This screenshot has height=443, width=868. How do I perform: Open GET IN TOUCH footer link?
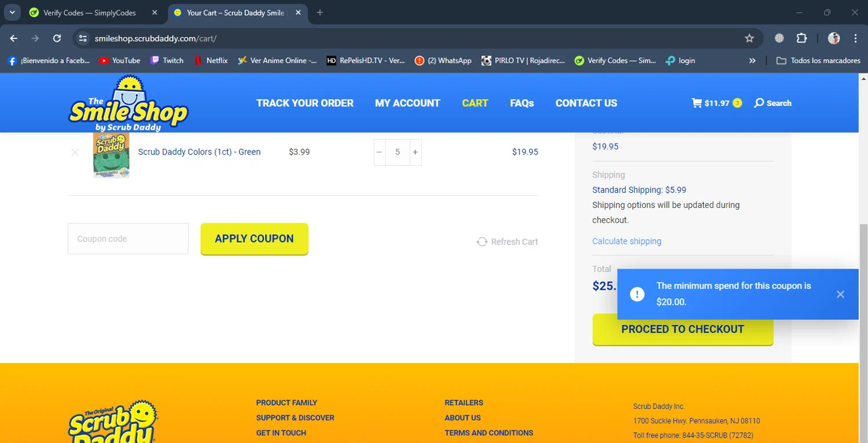coord(281,433)
